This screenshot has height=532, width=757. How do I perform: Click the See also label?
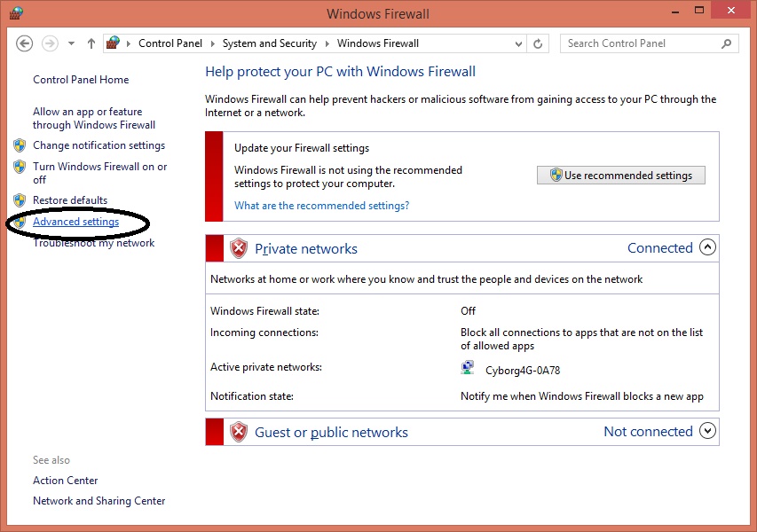(x=51, y=460)
